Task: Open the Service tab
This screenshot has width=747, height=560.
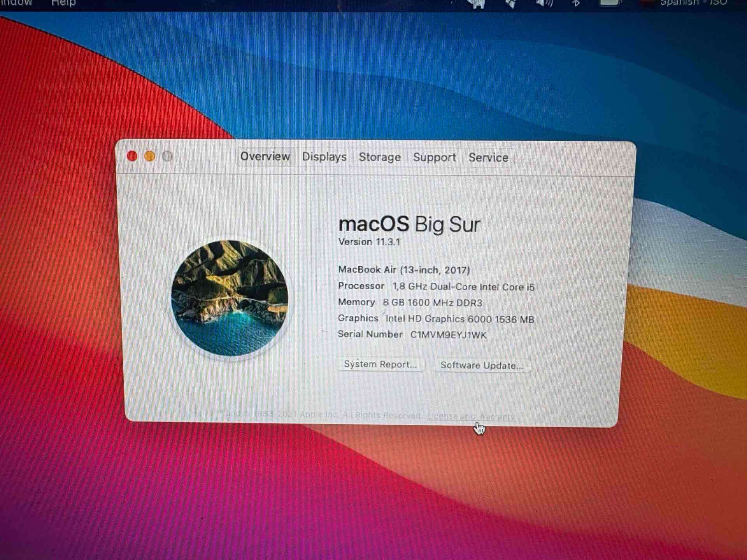Action: pyautogui.click(x=488, y=157)
